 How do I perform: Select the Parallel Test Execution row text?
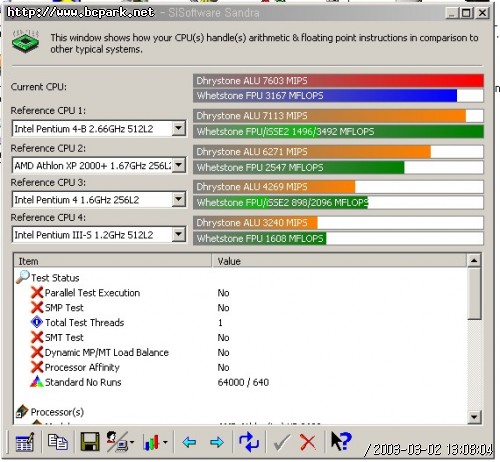[92, 293]
